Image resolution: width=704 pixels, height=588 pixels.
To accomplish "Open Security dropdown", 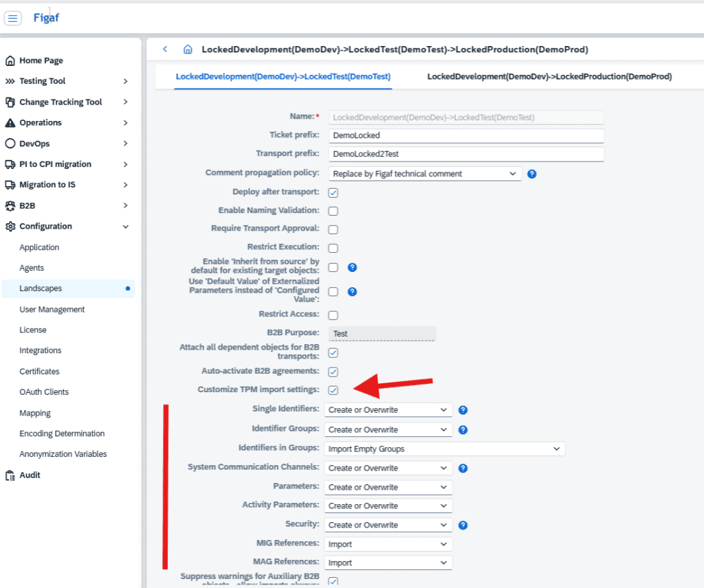I will (x=388, y=525).
